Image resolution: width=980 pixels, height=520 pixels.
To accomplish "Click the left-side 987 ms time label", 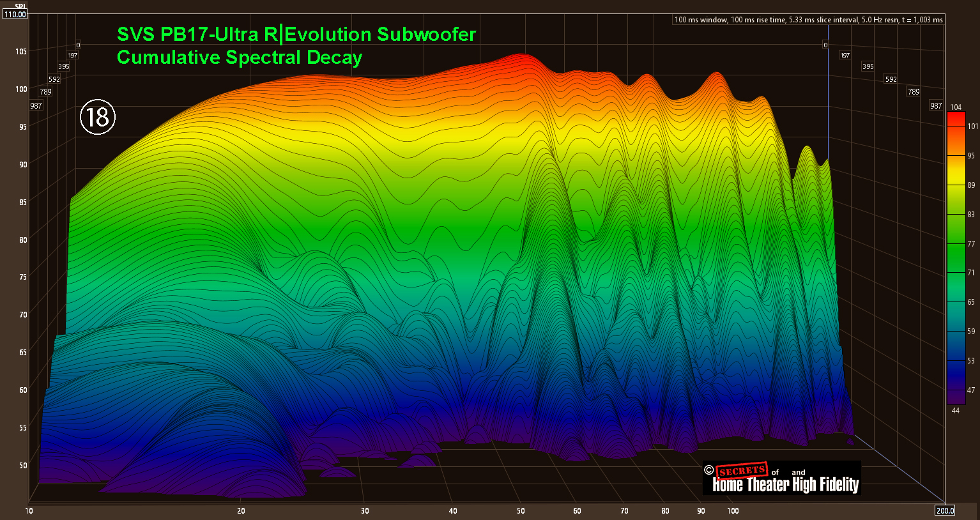I will click(36, 105).
